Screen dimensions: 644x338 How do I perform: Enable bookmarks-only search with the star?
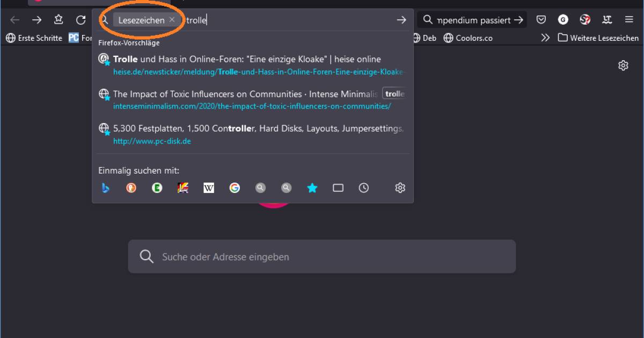click(x=312, y=188)
